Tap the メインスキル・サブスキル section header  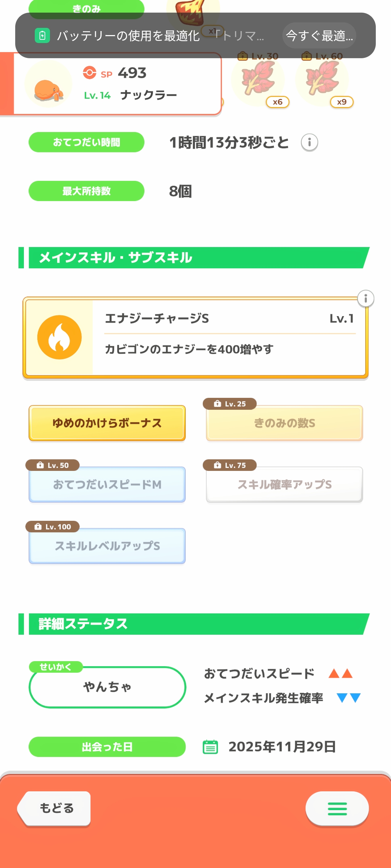(195, 258)
